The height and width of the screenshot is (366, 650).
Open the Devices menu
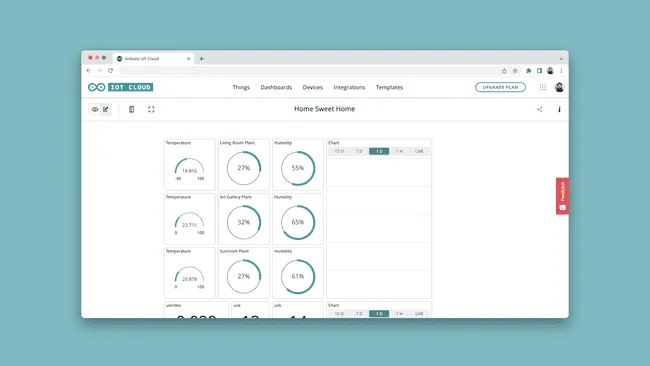(x=313, y=87)
